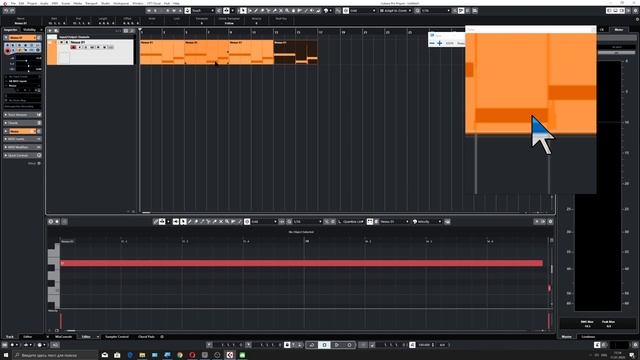
Task: Click the Windows taskbar search box
Action: point(56,355)
